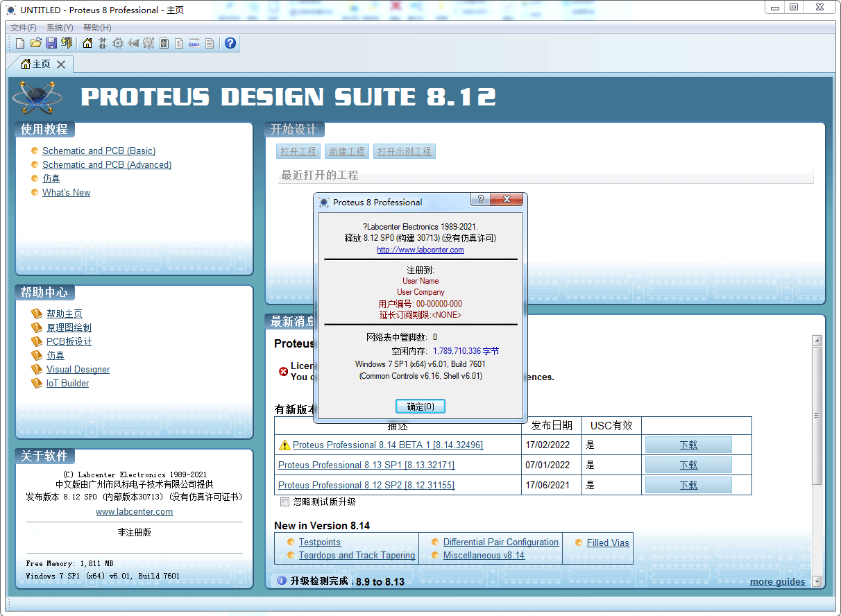The image size is (841, 616).
Task: Click the Close Project door icon
Action: [x=67, y=43]
